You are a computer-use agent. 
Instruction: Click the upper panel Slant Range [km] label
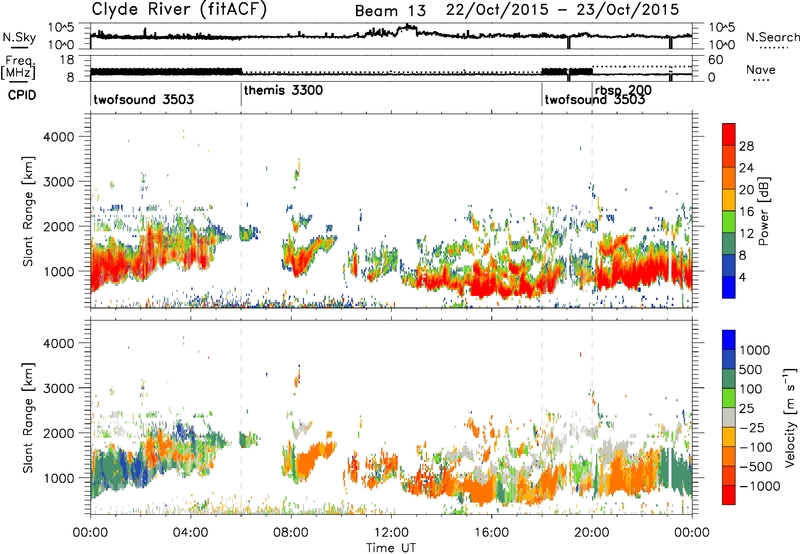coord(28,211)
